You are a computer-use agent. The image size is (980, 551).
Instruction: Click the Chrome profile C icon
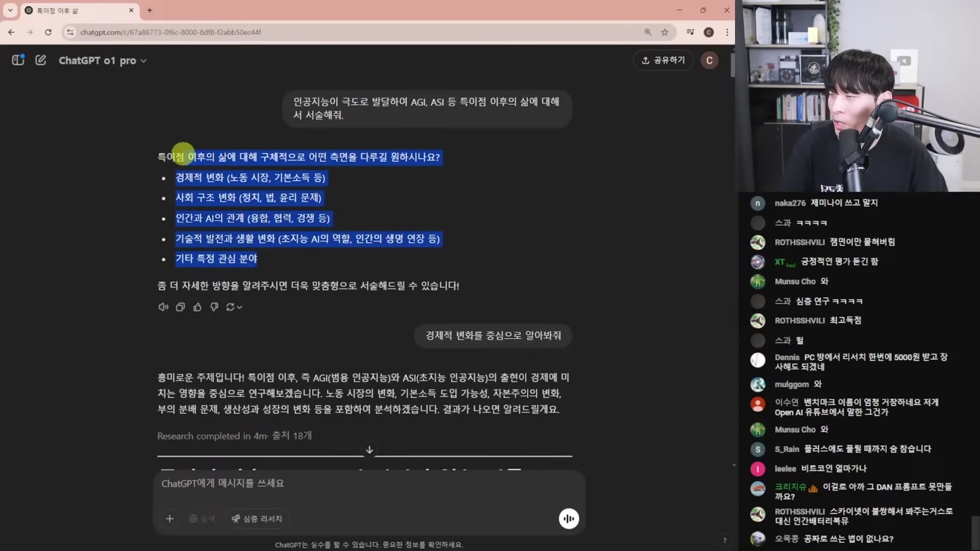click(x=709, y=32)
